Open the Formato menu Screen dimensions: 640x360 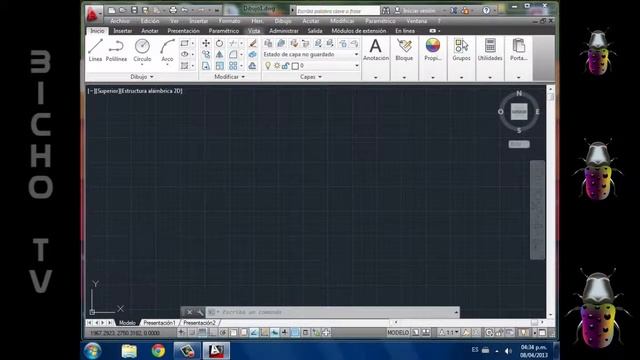pos(229,21)
